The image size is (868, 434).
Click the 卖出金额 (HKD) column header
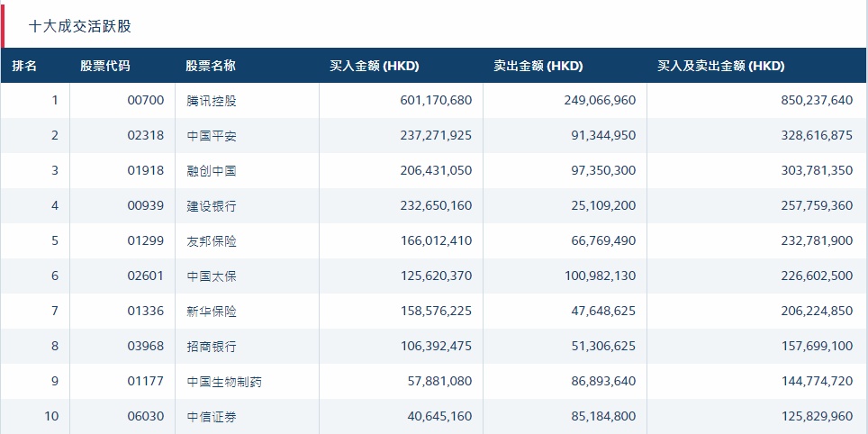tap(538, 66)
